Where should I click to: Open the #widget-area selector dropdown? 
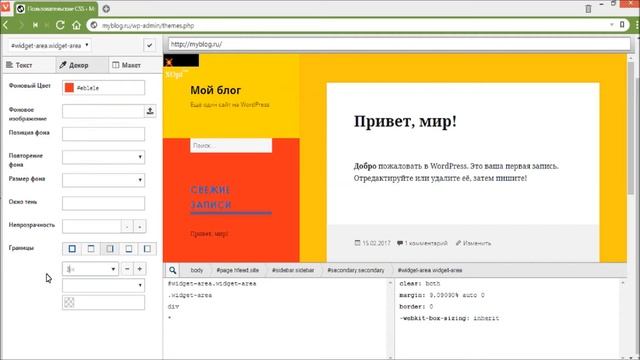coord(50,45)
